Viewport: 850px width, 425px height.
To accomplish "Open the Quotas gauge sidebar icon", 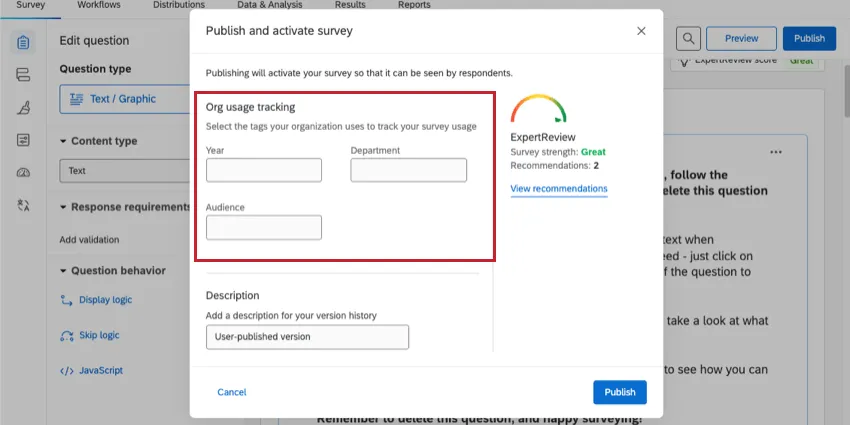I will tap(23, 173).
